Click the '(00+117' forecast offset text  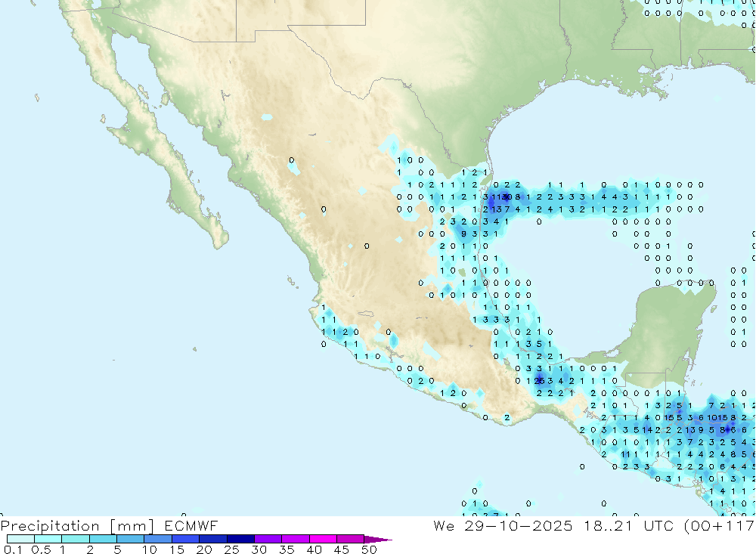pos(720,526)
